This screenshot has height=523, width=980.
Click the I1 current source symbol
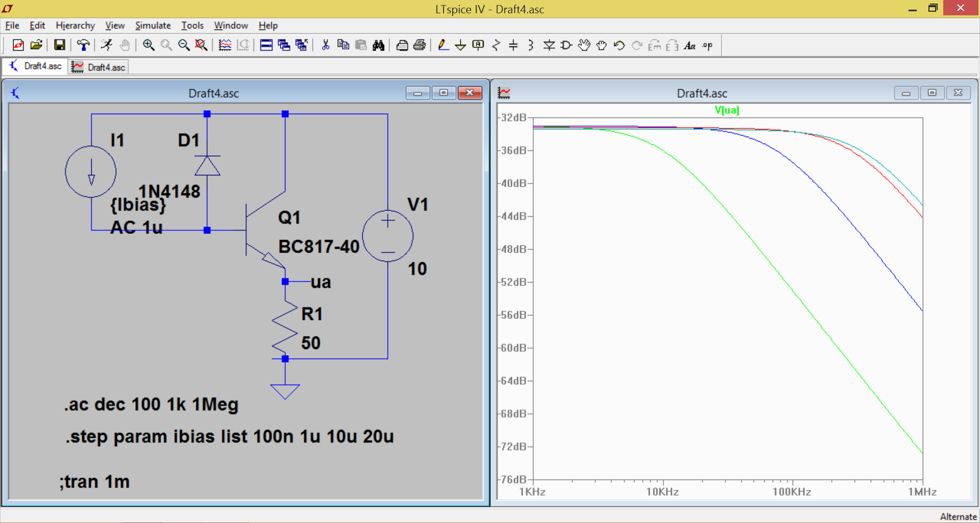(91, 172)
